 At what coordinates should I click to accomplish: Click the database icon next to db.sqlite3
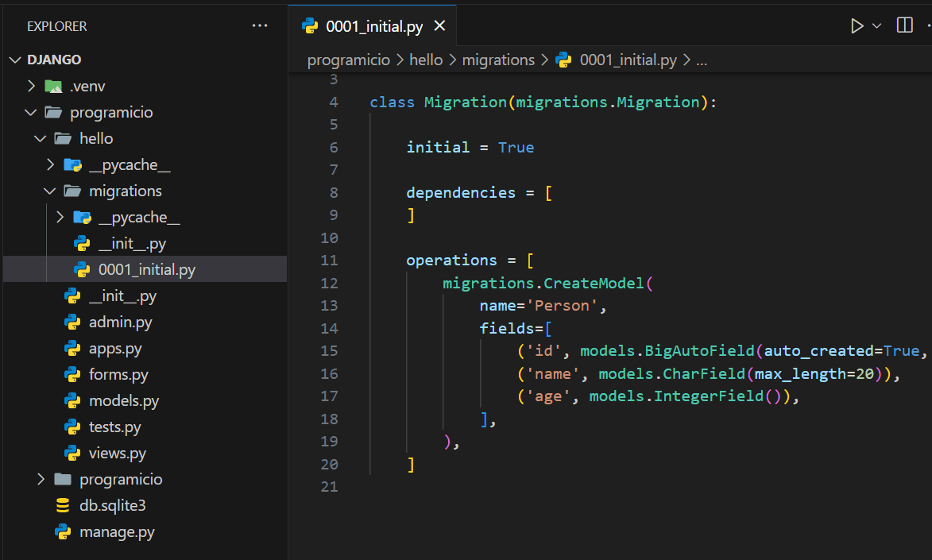(63, 505)
